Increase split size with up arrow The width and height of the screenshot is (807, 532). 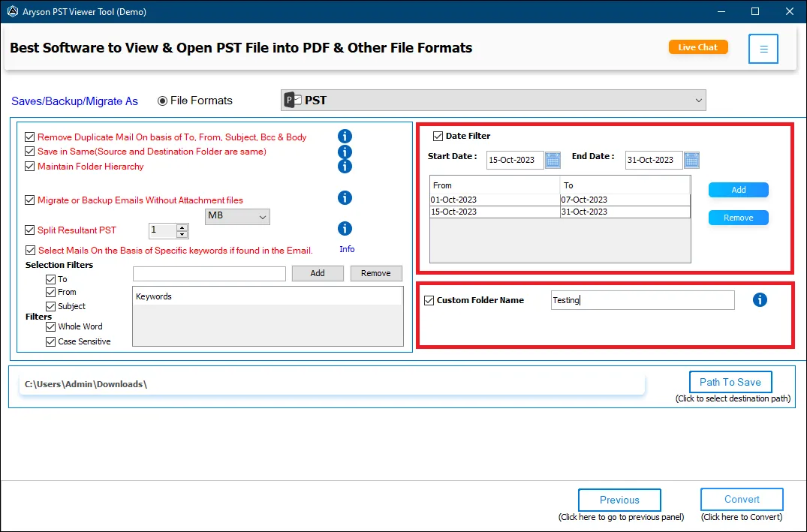point(182,227)
